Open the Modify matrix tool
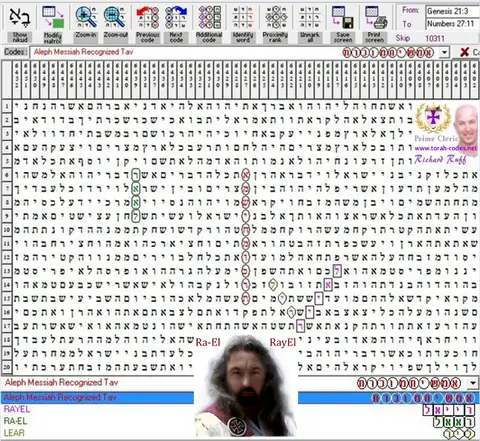This screenshot has height=441, width=480. (x=53, y=17)
